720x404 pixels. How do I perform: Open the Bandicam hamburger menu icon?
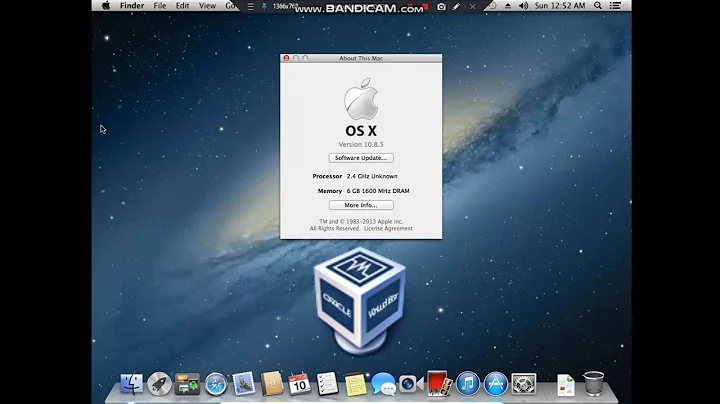(250, 6)
